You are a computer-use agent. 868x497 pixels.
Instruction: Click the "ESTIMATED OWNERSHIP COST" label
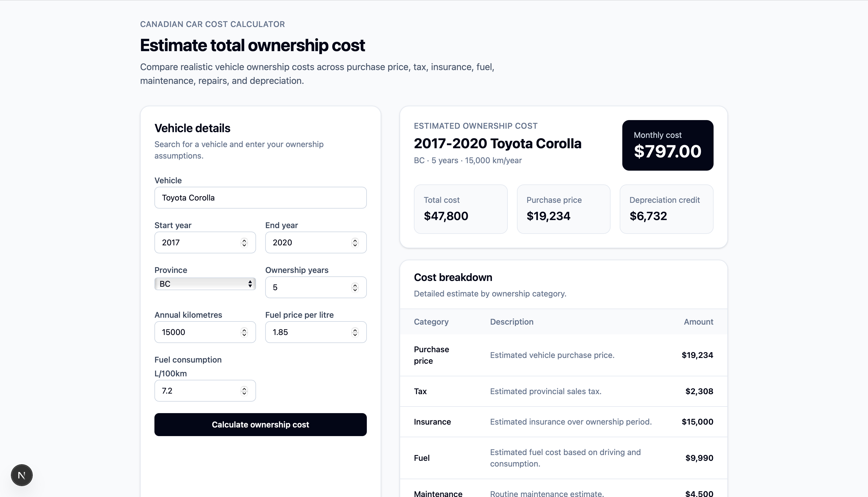click(x=475, y=126)
